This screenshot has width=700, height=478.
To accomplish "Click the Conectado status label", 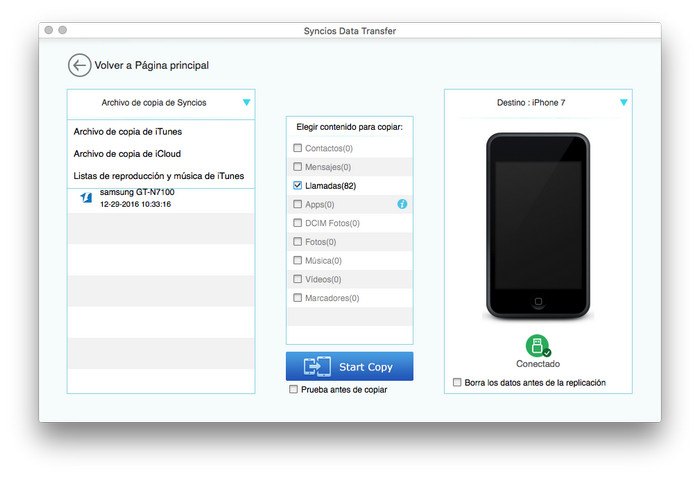I will pyautogui.click(x=538, y=364).
